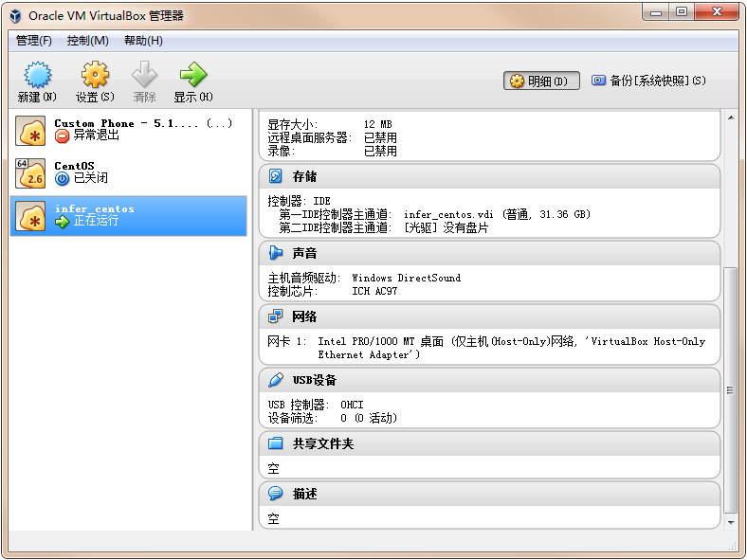
Task: Click the 12 MB video memory value
Action: 378,124
